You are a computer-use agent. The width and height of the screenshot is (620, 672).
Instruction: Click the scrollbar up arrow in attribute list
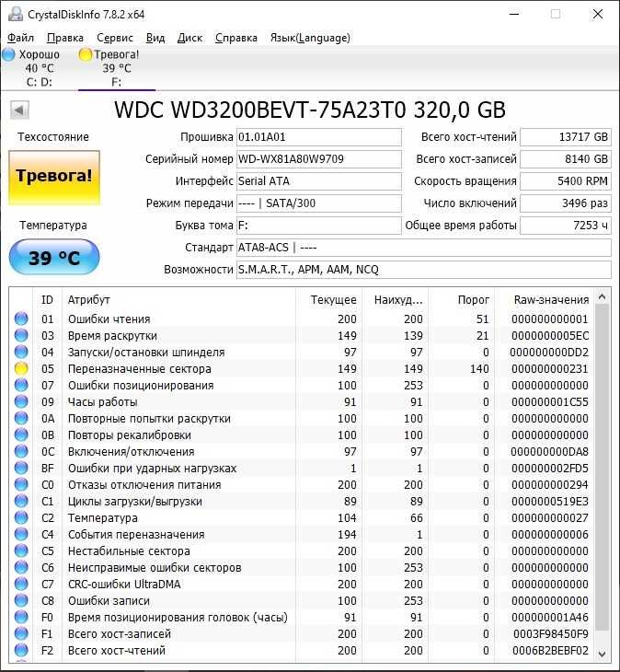pyautogui.click(x=602, y=296)
